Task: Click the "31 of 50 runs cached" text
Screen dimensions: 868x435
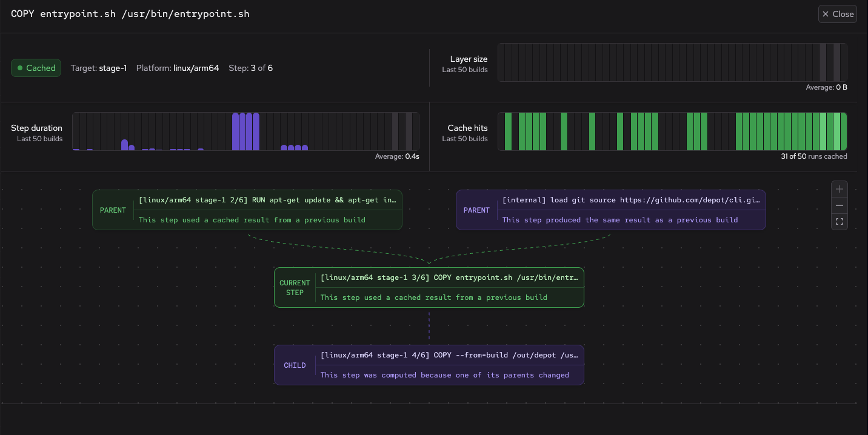Action: pyautogui.click(x=815, y=156)
